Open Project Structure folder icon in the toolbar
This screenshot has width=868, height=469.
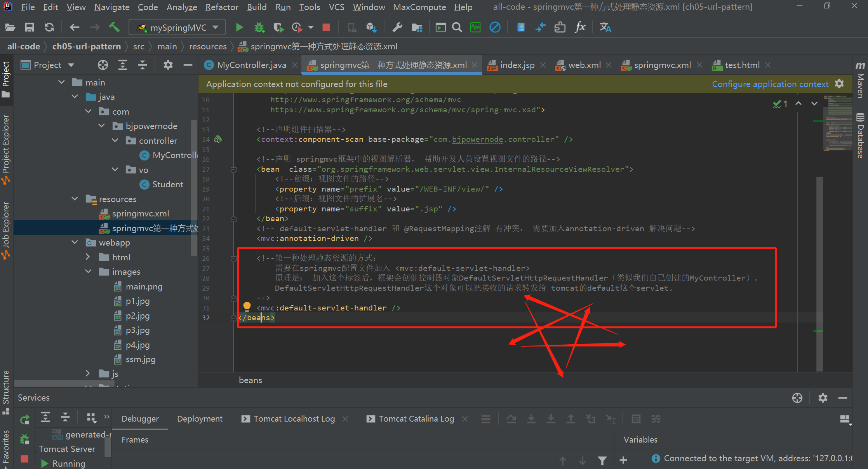(417, 27)
